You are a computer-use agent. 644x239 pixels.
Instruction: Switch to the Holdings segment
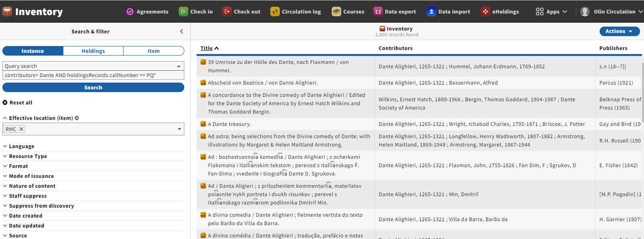pyautogui.click(x=93, y=51)
